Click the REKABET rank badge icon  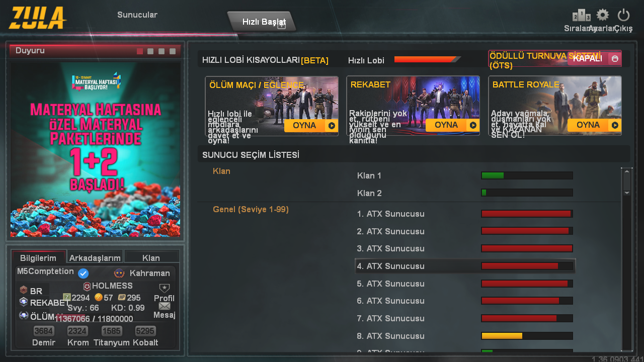pos(24,302)
